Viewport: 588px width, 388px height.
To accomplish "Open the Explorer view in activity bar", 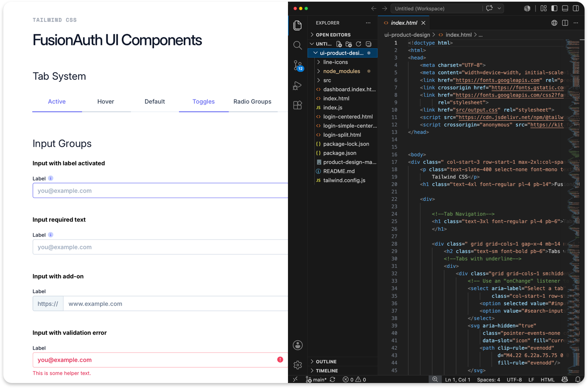I will point(298,26).
